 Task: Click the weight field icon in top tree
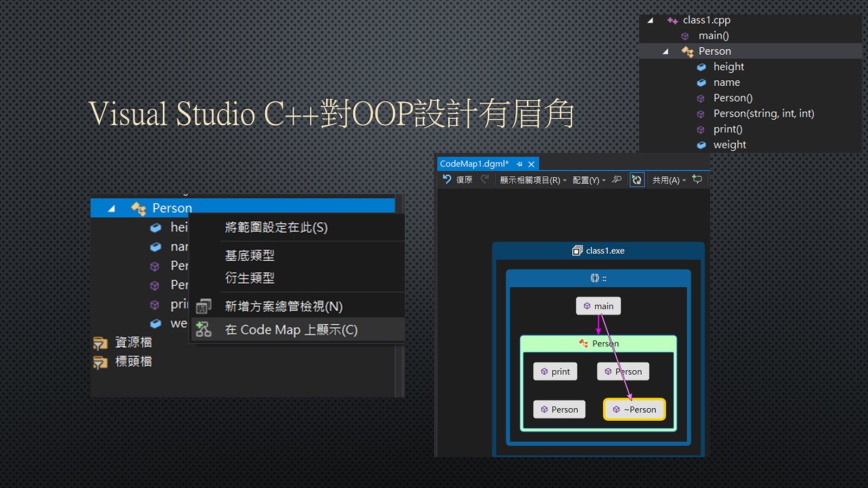pos(701,145)
